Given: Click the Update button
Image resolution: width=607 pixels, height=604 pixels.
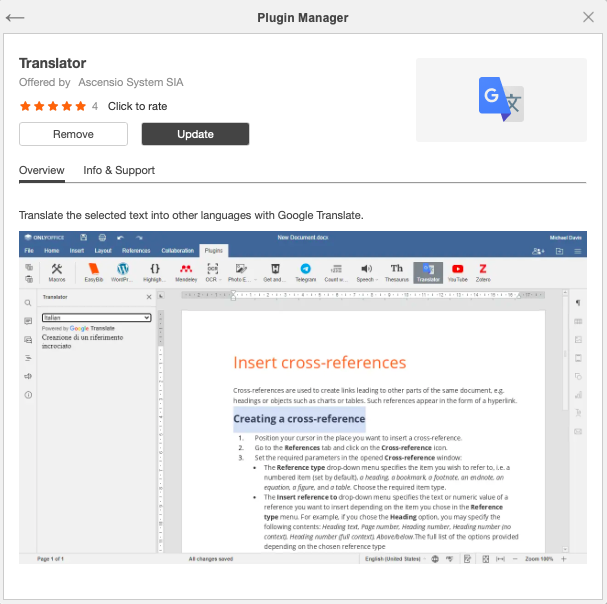Looking at the screenshot, I should coord(195,134).
